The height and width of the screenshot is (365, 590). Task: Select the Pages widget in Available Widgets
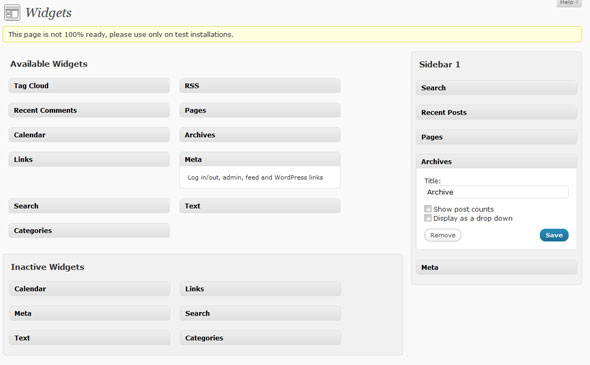260,110
